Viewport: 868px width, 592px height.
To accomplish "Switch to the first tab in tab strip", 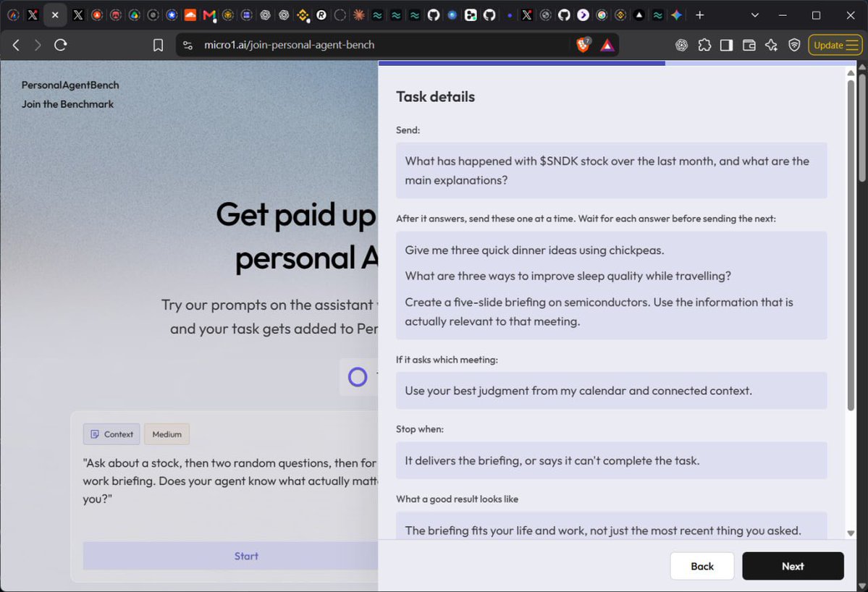I will pyautogui.click(x=13, y=15).
